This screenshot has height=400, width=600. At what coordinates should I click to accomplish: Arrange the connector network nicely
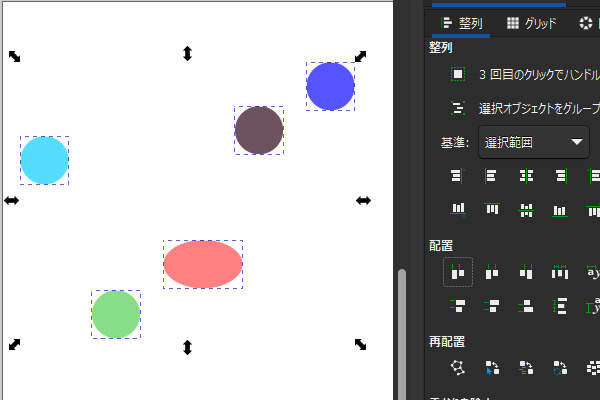point(458,367)
